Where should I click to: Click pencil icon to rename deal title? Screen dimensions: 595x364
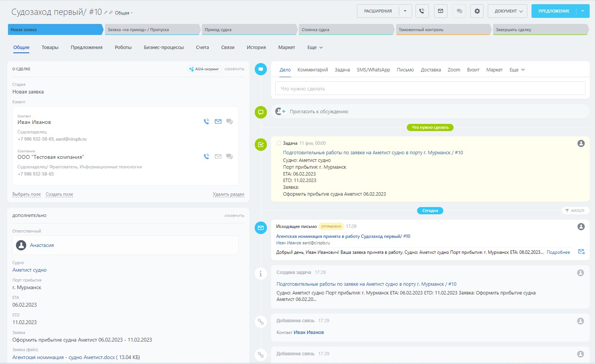(x=106, y=13)
